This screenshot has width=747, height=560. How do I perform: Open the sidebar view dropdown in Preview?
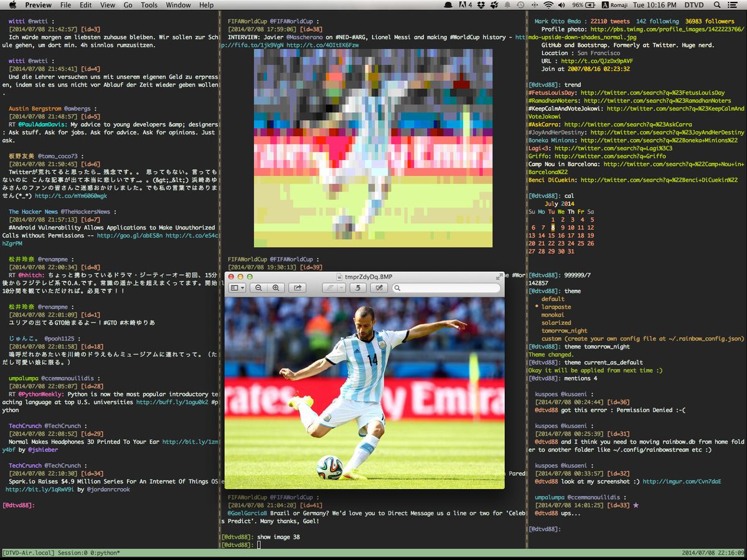click(237, 288)
